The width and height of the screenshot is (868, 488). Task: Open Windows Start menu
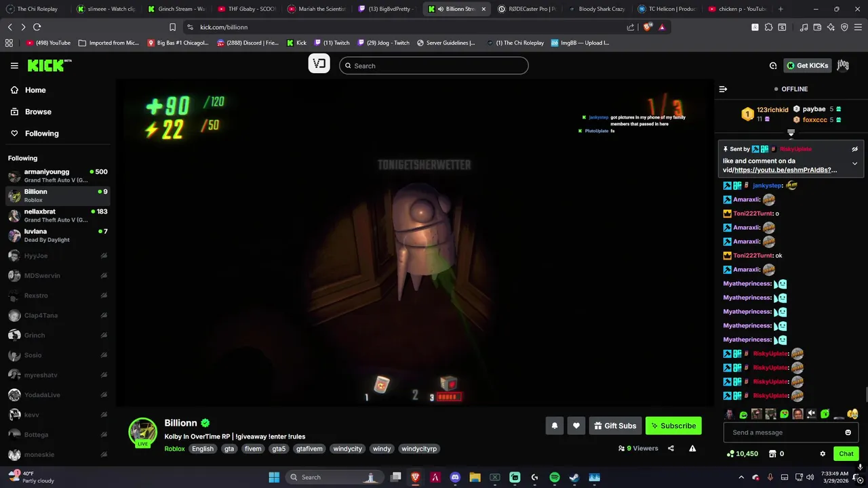click(274, 477)
